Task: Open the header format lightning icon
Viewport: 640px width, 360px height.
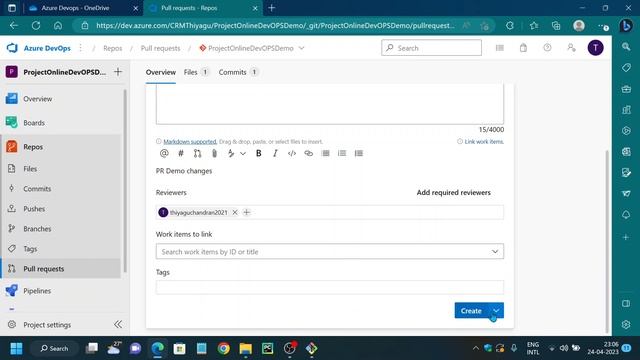Action: [231, 153]
